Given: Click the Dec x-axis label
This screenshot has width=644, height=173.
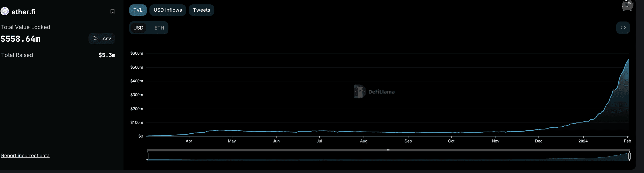Looking at the screenshot, I should click(539, 141).
